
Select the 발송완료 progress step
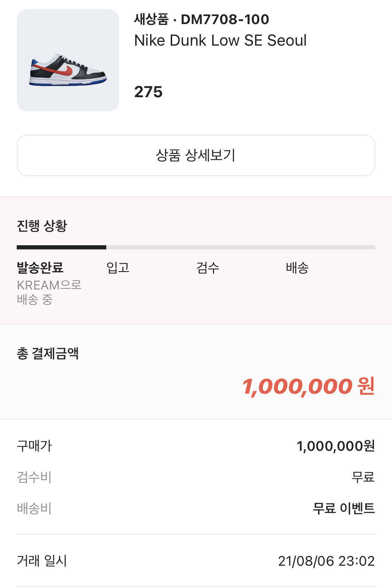(x=40, y=268)
